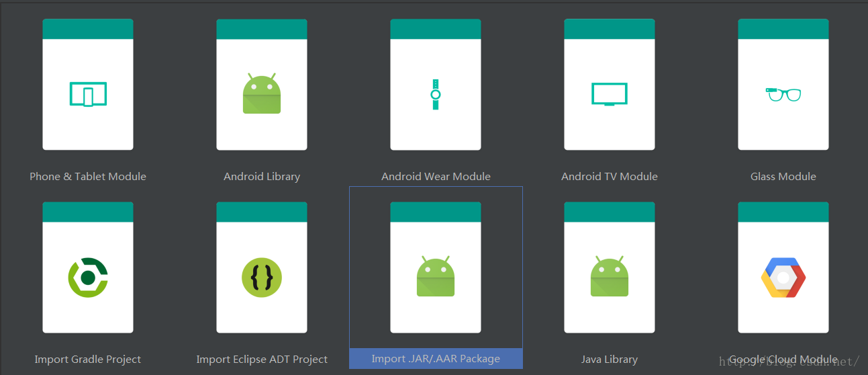The width and height of the screenshot is (868, 375).
Task: Click the "Phone & Tablet Module" label
Action: pos(88,176)
